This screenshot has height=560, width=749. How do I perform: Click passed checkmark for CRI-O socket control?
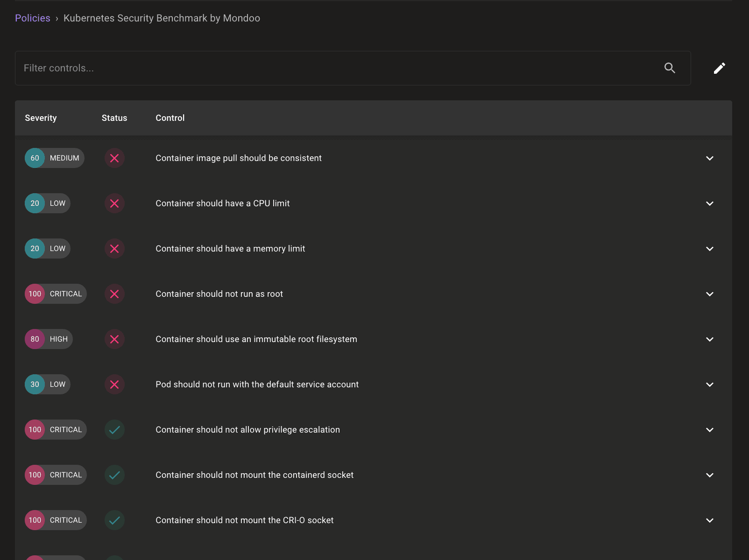[114, 520]
